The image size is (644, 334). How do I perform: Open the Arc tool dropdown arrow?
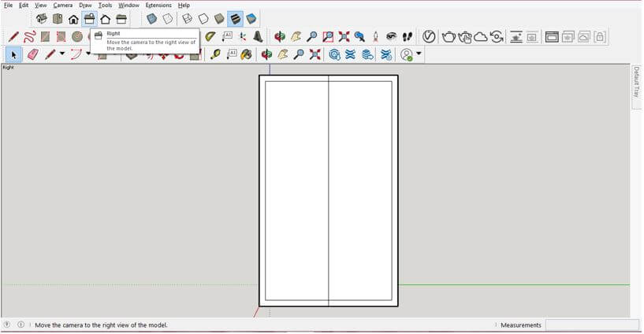(88, 54)
